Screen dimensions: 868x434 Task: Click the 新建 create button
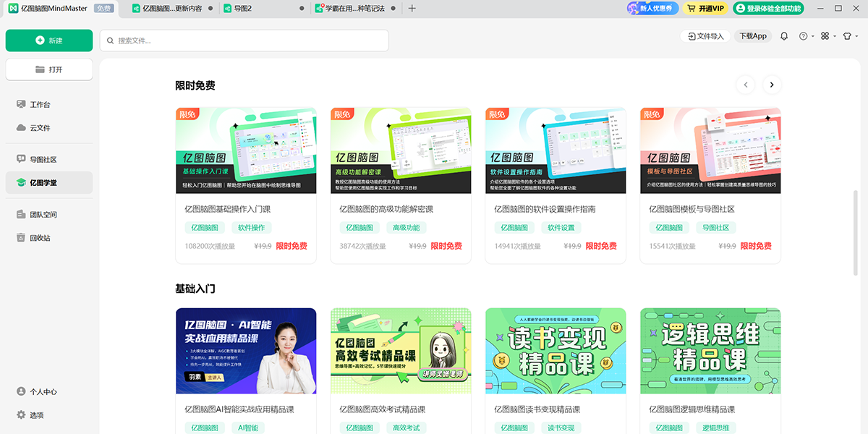click(x=48, y=41)
